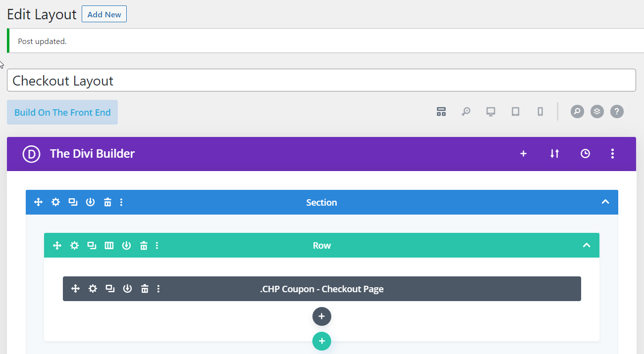Toggle power icon on Coupon module
The image size is (644, 354).
(x=127, y=289)
